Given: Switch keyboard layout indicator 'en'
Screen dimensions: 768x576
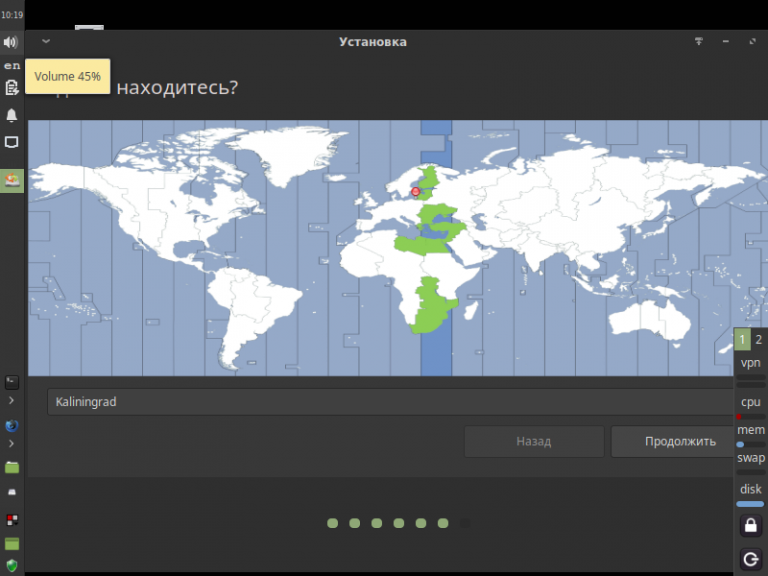Looking at the screenshot, I should pyautogui.click(x=12, y=66).
